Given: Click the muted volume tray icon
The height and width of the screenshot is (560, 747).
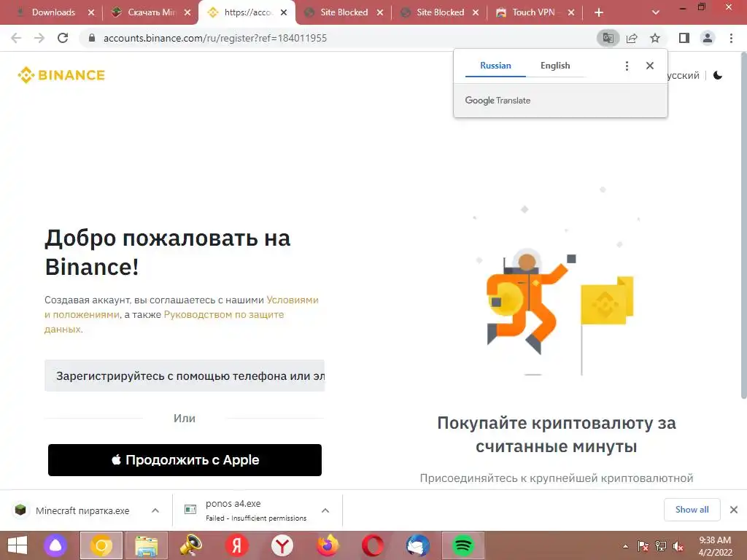Looking at the screenshot, I should click(x=678, y=546).
